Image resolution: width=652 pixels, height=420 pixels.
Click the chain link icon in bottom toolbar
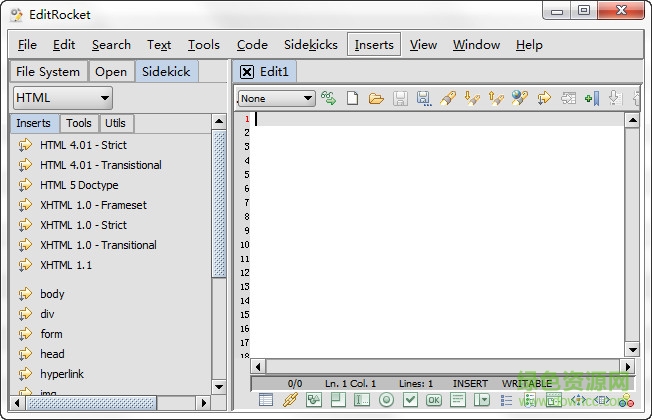point(290,400)
